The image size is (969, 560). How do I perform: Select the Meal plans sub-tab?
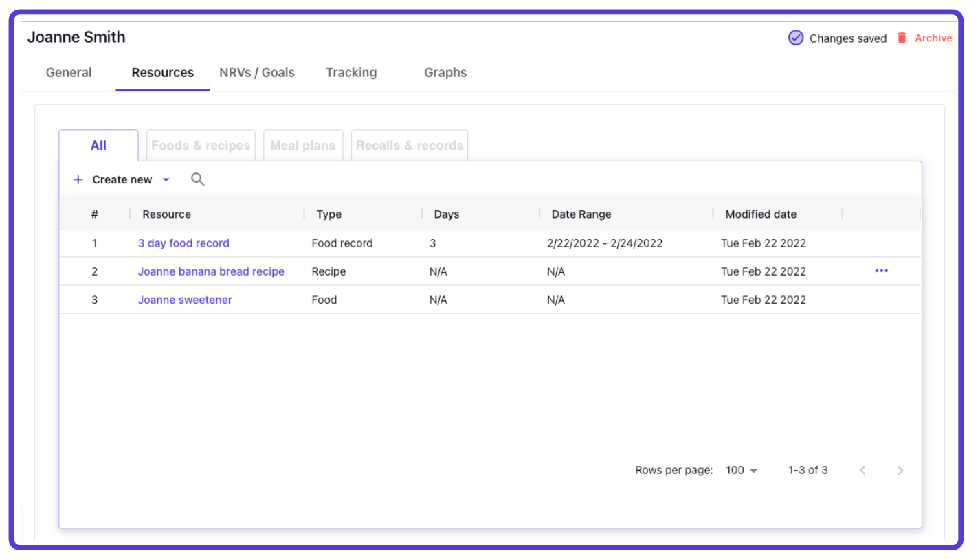(303, 145)
